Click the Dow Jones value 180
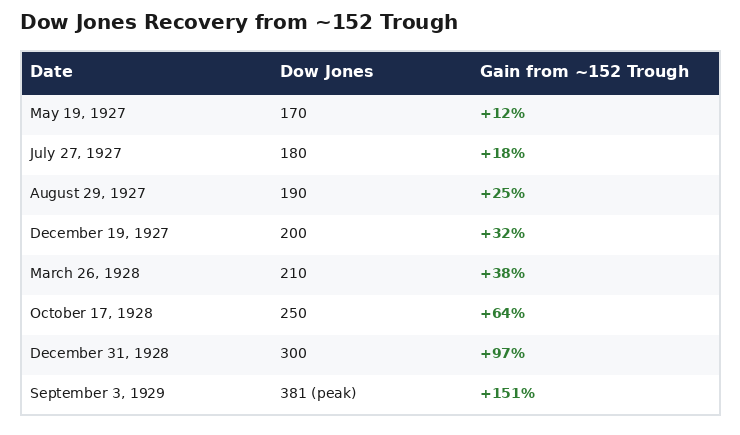 (x=293, y=154)
